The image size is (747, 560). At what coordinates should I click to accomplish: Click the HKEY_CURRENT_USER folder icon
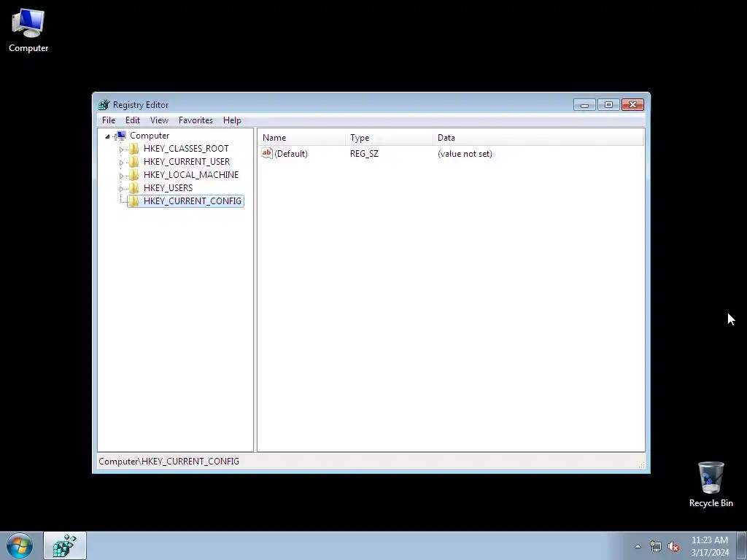[x=134, y=162]
